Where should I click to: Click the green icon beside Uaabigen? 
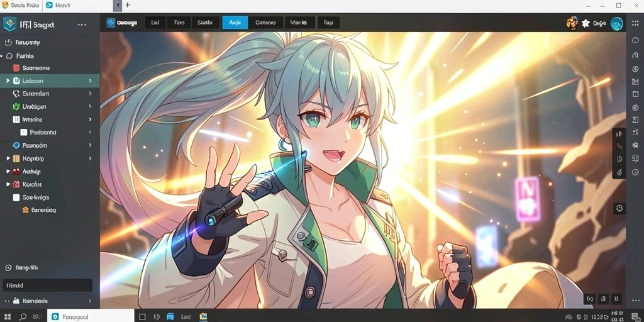point(16,106)
